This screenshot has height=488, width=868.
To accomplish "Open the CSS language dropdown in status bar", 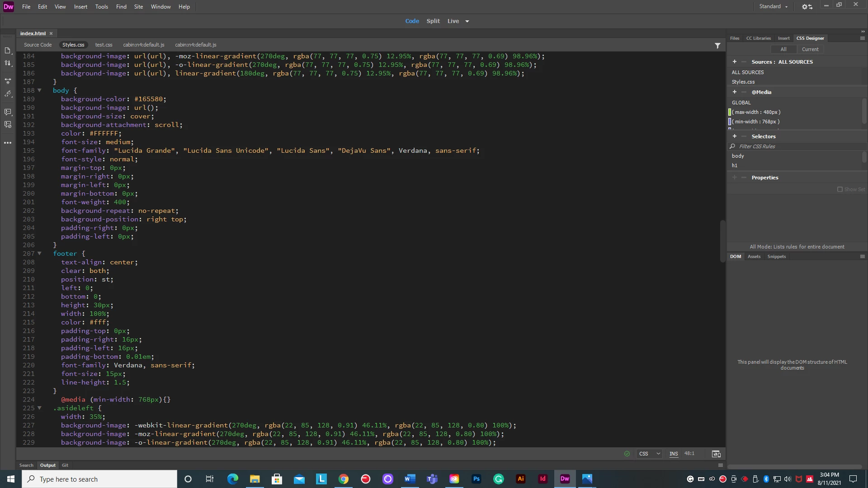I will (649, 454).
